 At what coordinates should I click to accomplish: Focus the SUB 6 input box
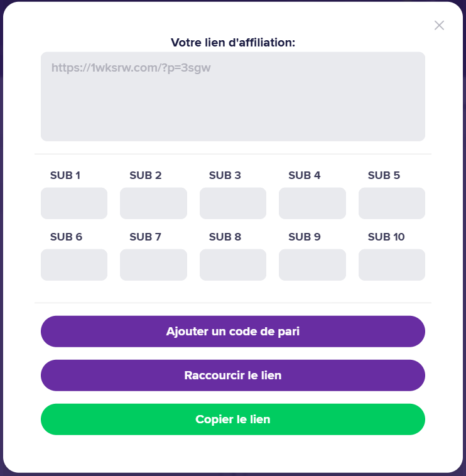(x=74, y=265)
